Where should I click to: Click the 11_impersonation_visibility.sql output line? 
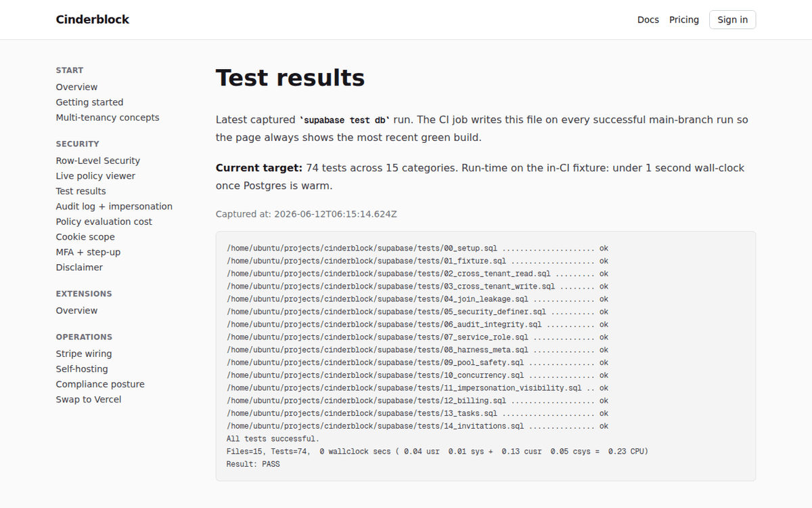pyautogui.click(x=418, y=388)
